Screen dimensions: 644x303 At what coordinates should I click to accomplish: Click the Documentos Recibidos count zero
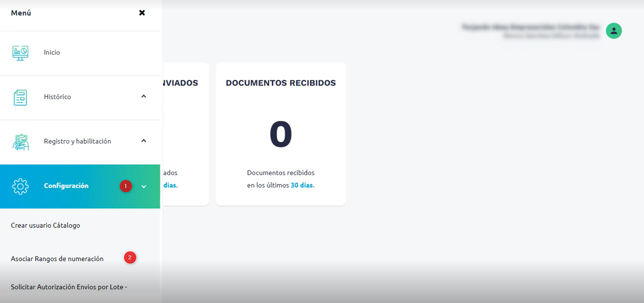tap(280, 134)
